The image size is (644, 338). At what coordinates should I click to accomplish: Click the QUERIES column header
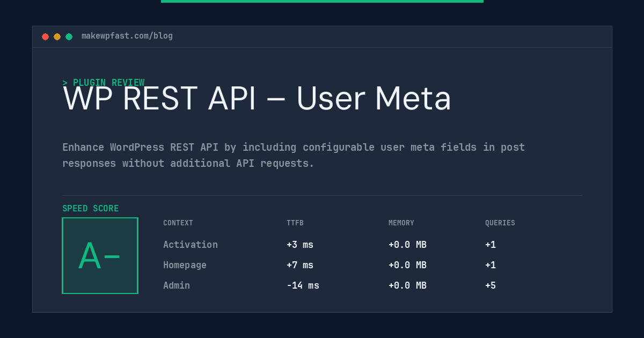coord(500,223)
